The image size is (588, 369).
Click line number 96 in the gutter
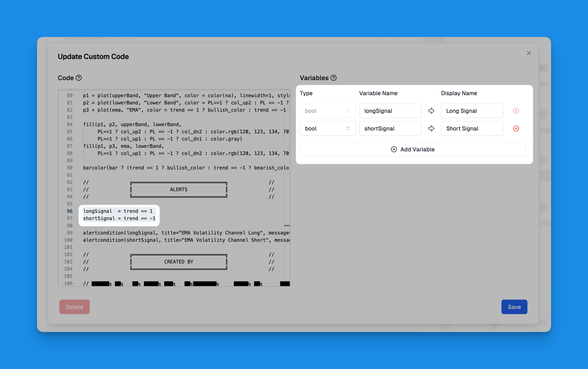pos(70,211)
